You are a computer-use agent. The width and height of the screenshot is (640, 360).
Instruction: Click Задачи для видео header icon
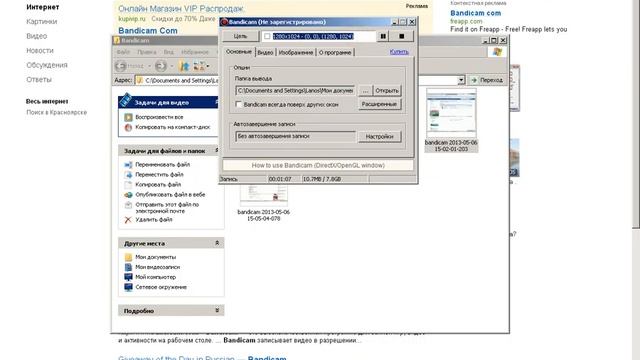click(x=126, y=100)
